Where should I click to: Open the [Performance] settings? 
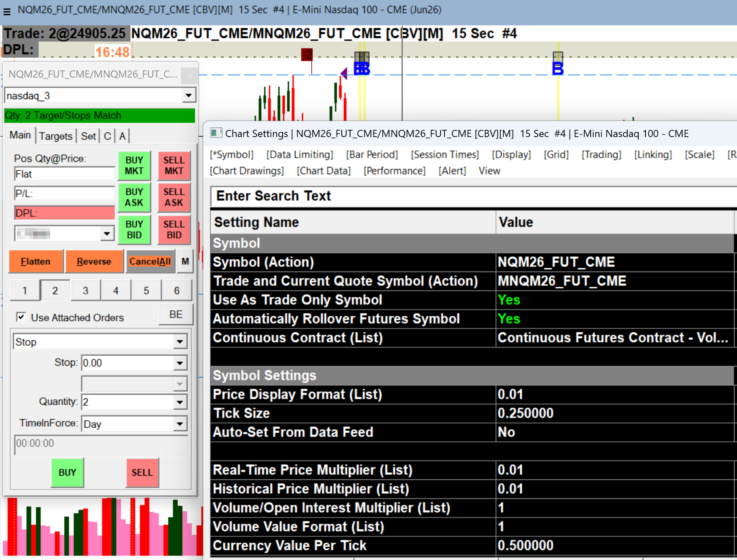[x=394, y=171]
